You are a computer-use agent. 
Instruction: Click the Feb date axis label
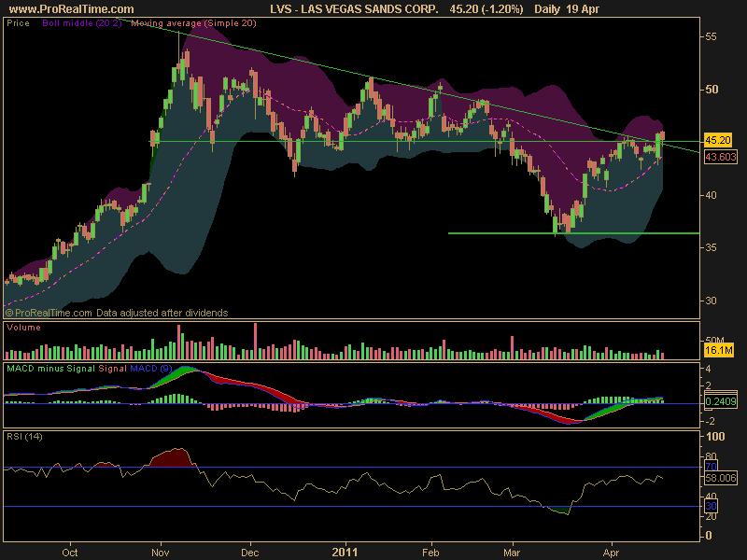[x=430, y=553]
